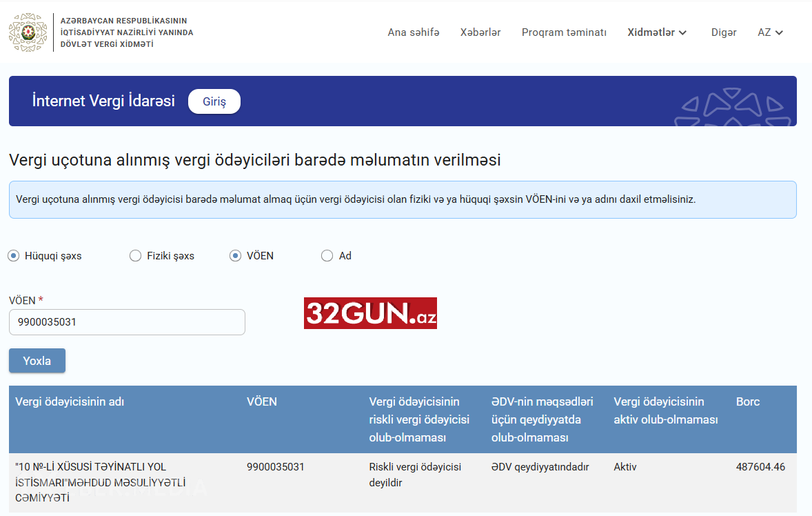The image size is (812, 516).
Task: Click the Yoxla button
Action: [37, 361]
